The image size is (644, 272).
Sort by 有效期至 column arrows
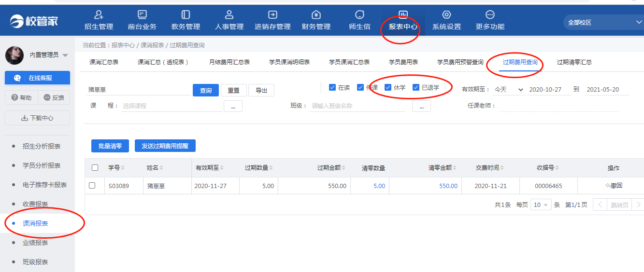222,168
